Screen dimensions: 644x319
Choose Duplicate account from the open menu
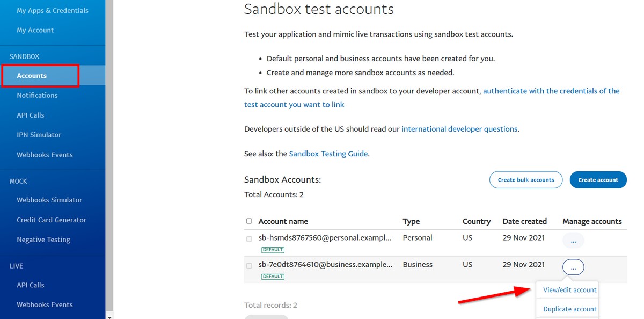tap(569, 309)
